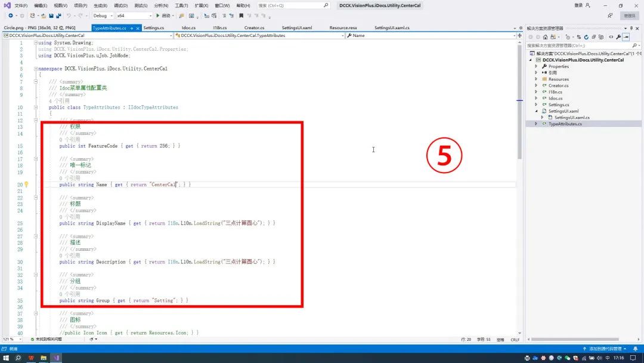Click the pending changes filter clock icon

pos(568,37)
